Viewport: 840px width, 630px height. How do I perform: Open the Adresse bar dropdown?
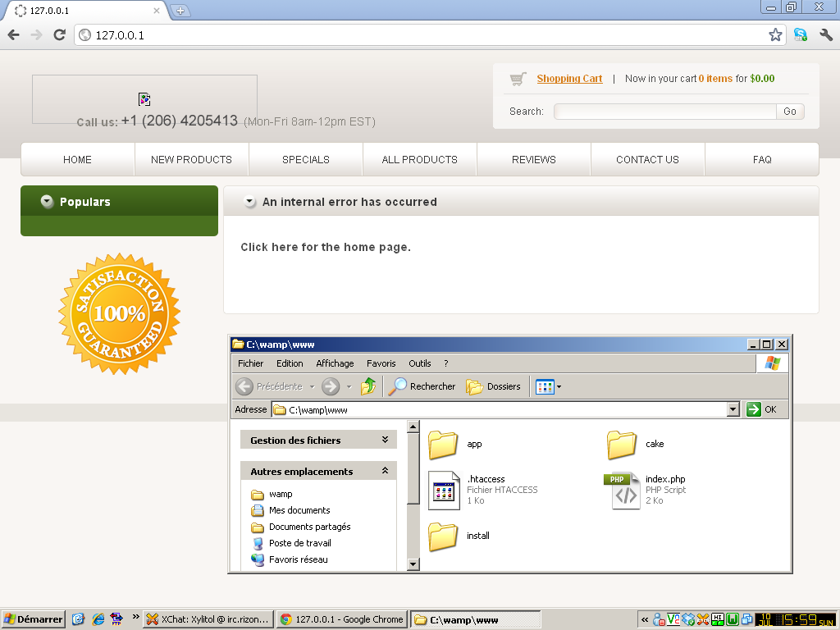tap(733, 410)
